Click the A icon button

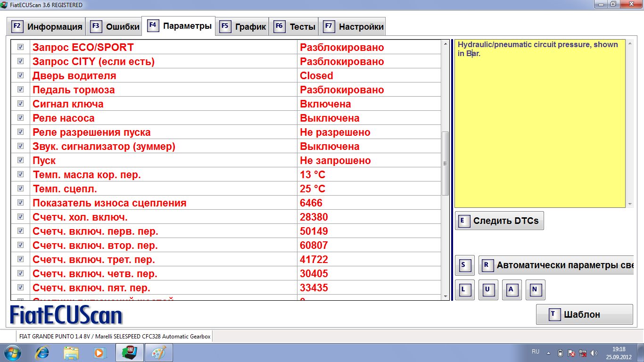pyautogui.click(x=512, y=290)
